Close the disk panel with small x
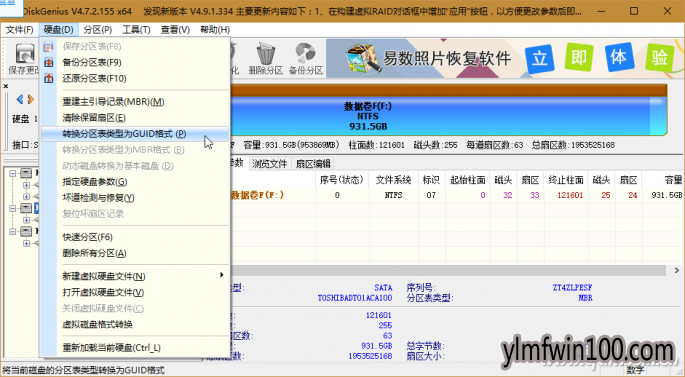Image resolution: width=685 pixels, height=377 pixels. [6, 86]
